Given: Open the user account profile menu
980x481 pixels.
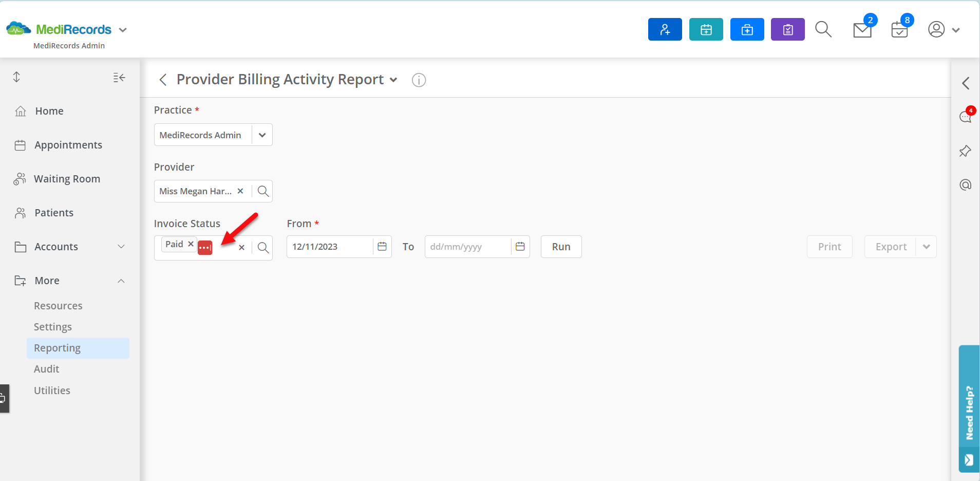Looking at the screenshot, I should point(944,29).
